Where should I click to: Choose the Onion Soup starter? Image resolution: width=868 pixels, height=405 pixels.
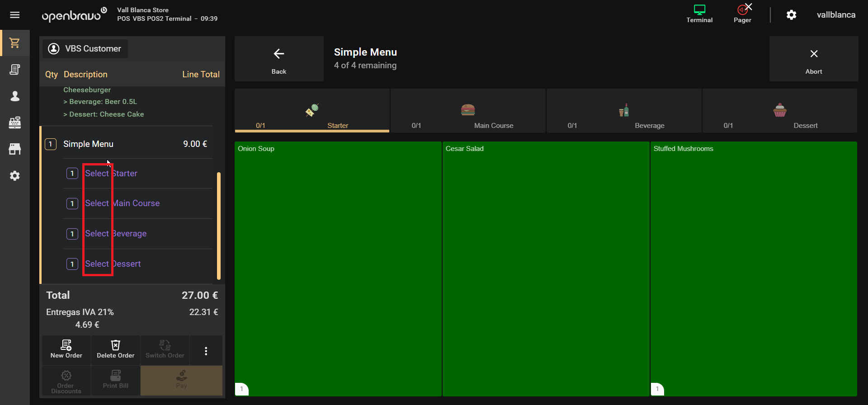point(338,269)
